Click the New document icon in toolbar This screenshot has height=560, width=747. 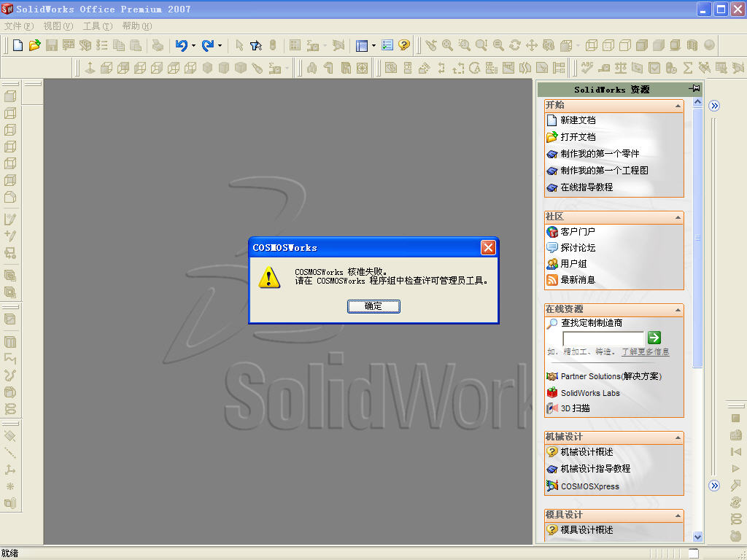click(18, 45)
